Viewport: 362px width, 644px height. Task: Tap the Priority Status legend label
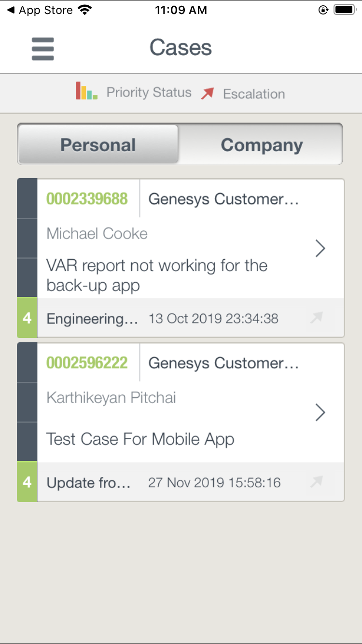point(149,93)
